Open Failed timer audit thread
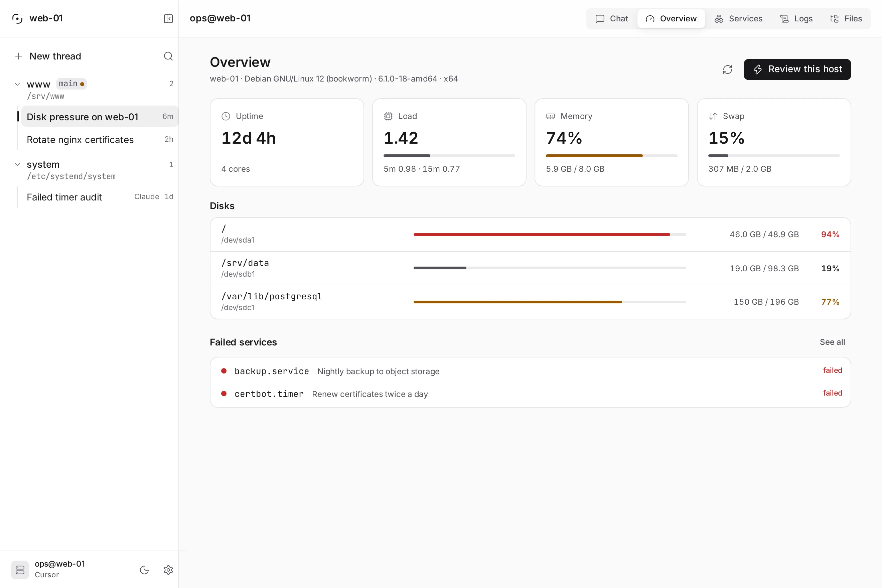The height and width of the screenshot is (588, 882). tap(100, 197)
